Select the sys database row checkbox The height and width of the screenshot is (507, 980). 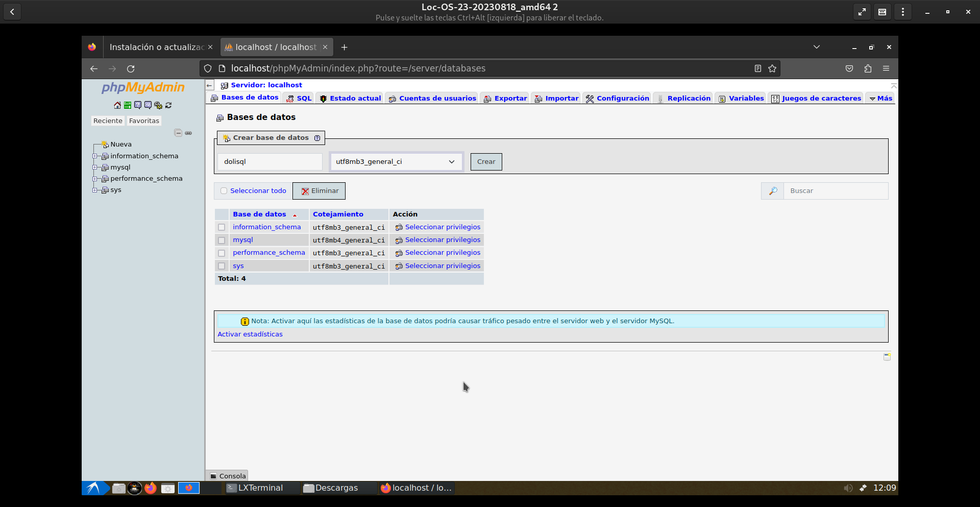pyautogui.click(x=222, y=266)
